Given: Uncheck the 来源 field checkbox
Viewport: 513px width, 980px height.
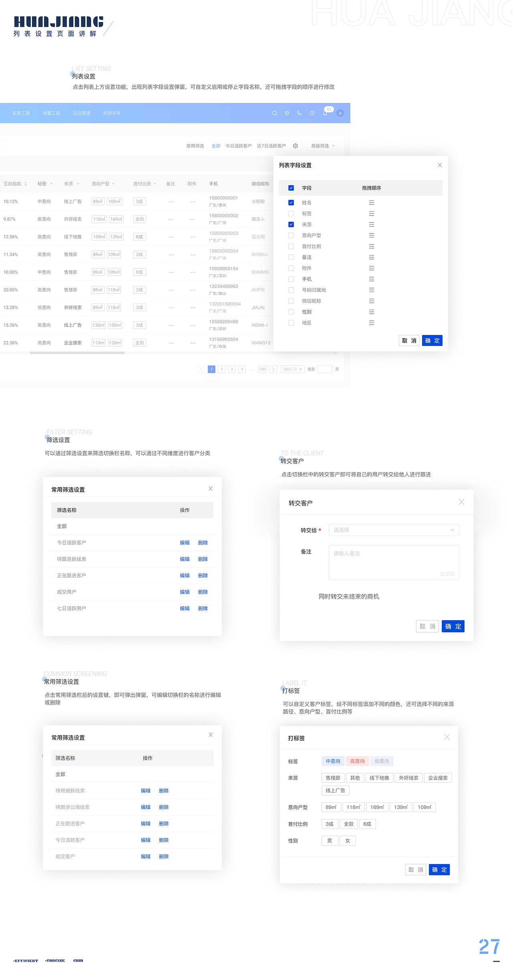Looking at the screenshot, I should [291, 224].
